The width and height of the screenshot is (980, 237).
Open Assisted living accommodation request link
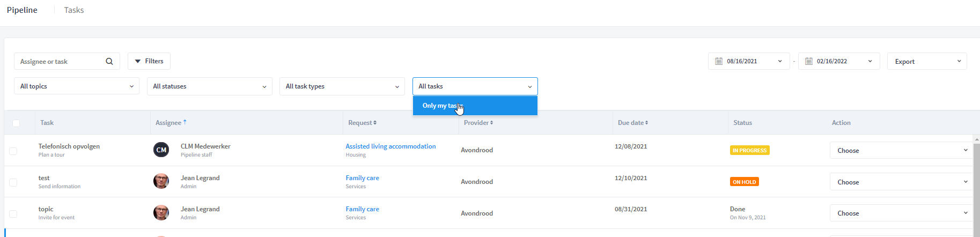(390, 146)
